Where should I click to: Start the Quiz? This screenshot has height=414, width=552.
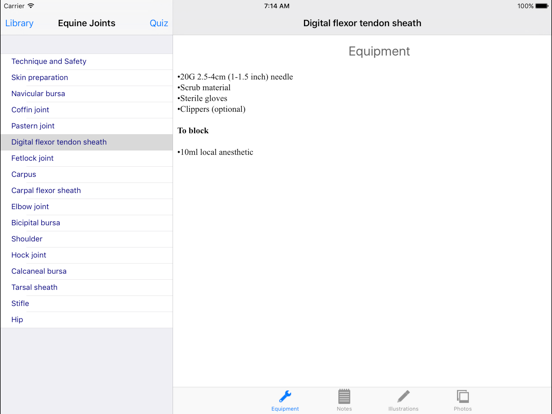tap(158, 23)
